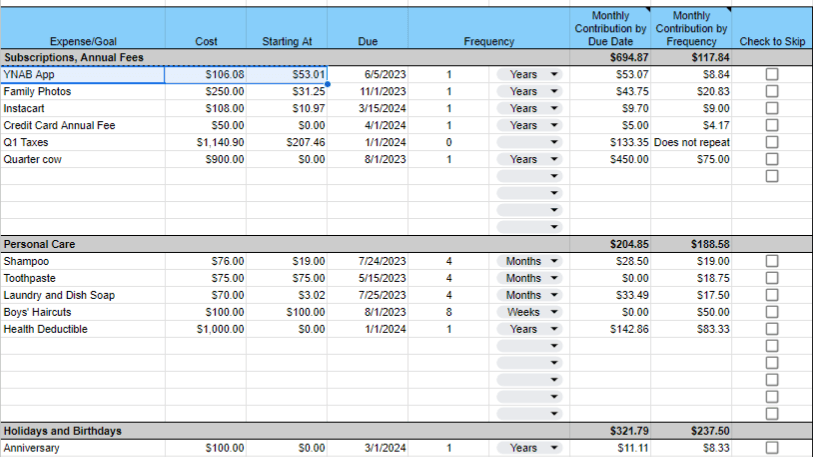Image resolution: width=813 pixels, height=457 pixels.
Task: Select Shampoo due date 7/24/2023
Action: click(368, 261)
